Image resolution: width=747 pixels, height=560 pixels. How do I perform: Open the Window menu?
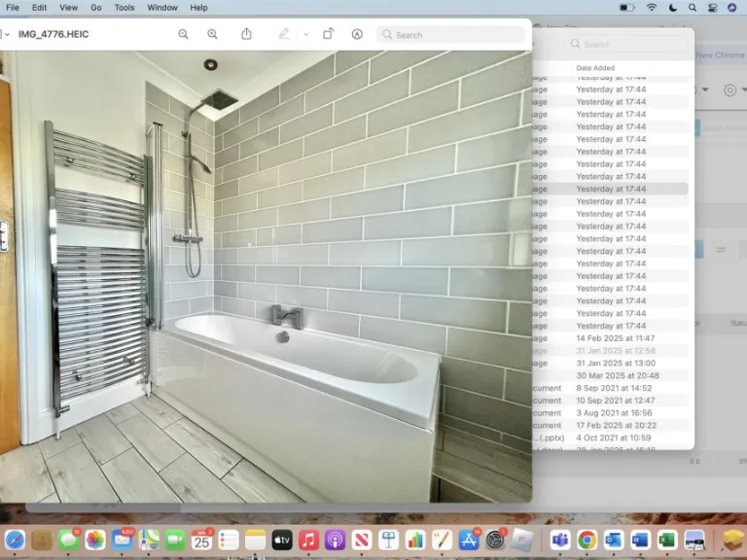pos(162,8)
